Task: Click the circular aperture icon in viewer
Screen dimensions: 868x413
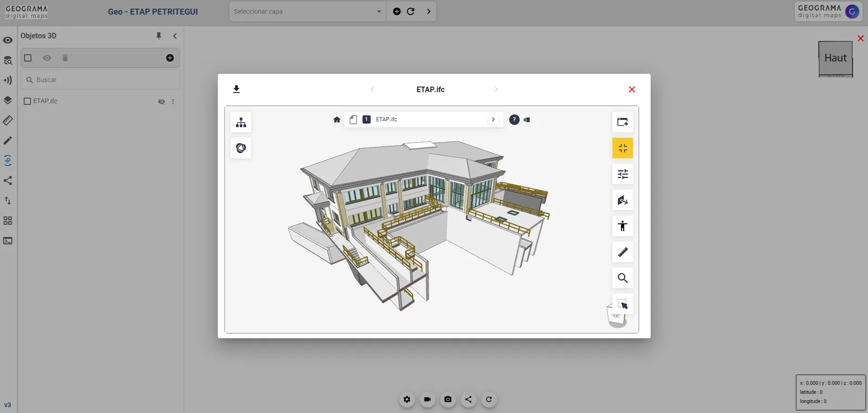Action: (x=241, y=148)
